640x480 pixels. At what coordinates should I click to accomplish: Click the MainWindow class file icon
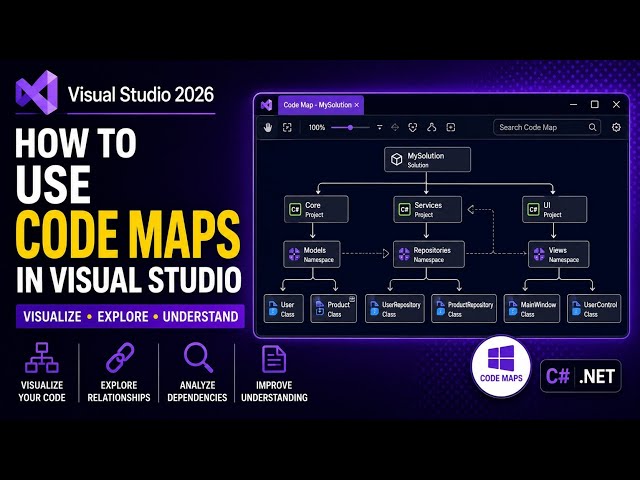tap(513, 308)
